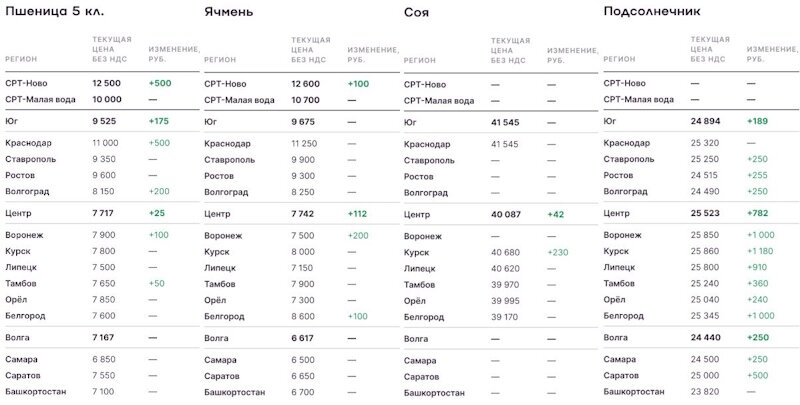Click Саратов +500 change in sunflower table
This screenshot has width=800, height=405.
coord(757,375)
